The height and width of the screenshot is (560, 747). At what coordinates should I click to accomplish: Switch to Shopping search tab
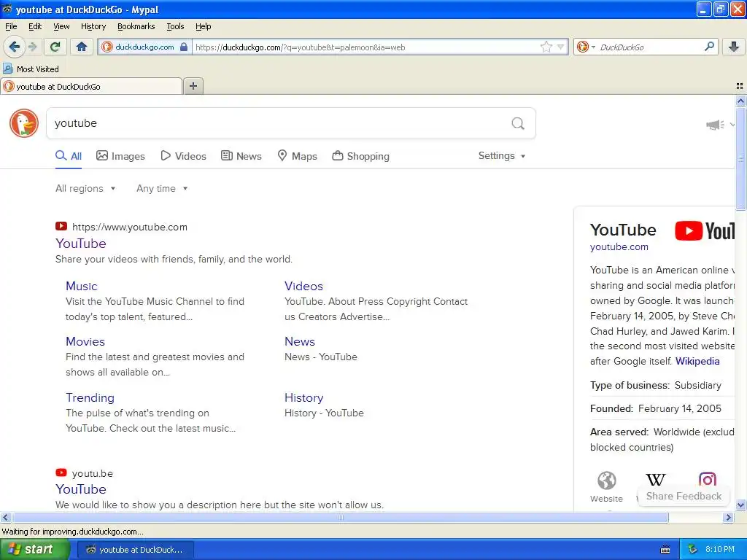(360, 156)
